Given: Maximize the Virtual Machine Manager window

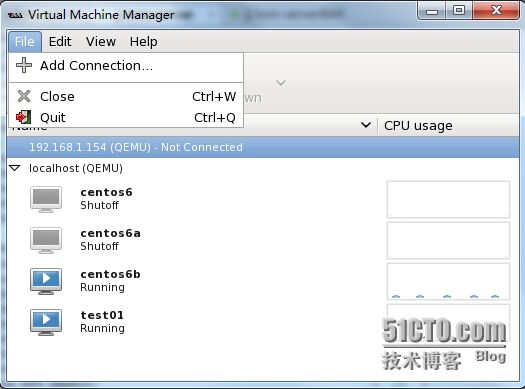Looking at the screenshot, I should 459,11.
